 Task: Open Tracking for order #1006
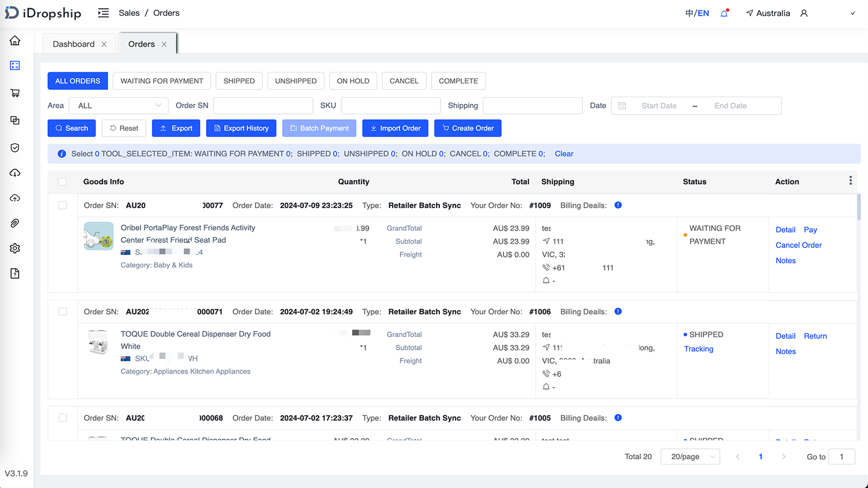click(699, 349)
